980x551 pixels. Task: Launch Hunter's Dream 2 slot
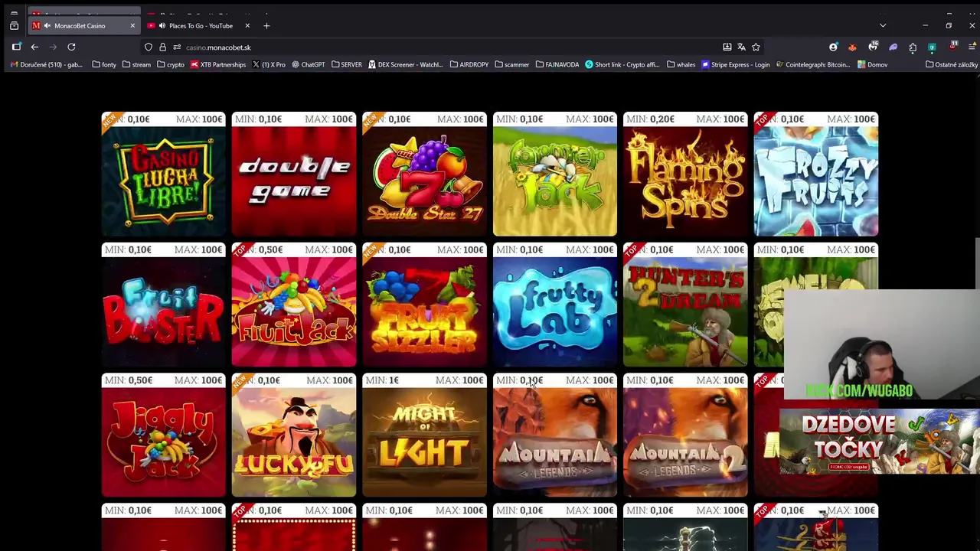(x=685, y=305)
